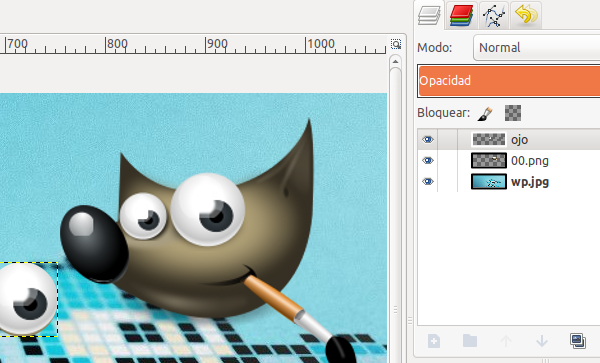Viewport: 600px width, 363px height.
Task: Create a new layer group
Action: [470, 340]
